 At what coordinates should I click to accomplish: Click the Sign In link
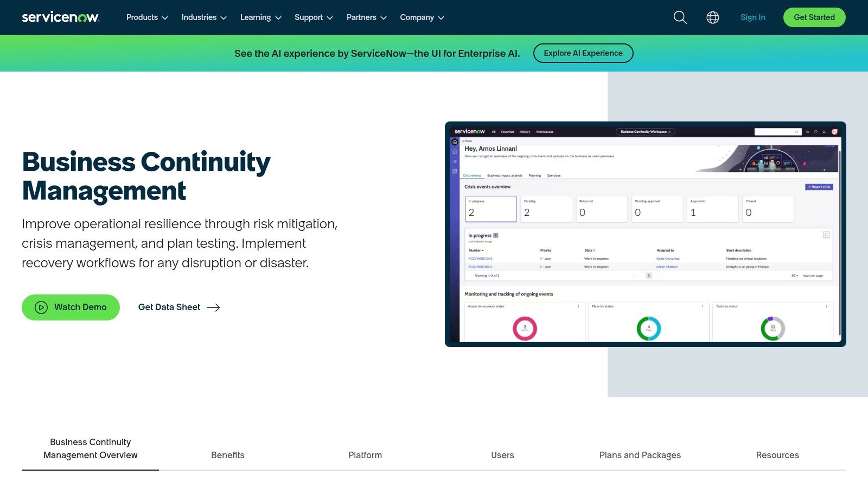click(x=752, y=17)
